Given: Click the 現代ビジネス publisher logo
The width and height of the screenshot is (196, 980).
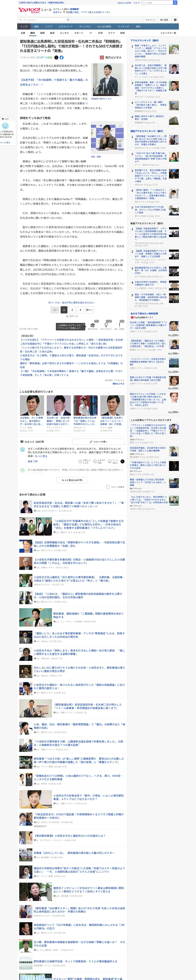Looking at the screenshot, I should [110, 57].
